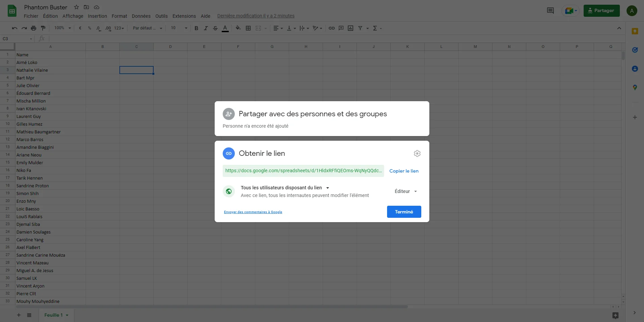Open the 123 number formats dropdown

[119, 28]
